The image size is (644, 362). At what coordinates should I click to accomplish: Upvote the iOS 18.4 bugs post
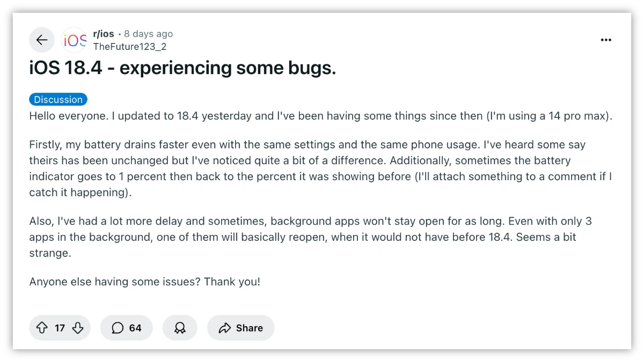[x=42, y=328]
